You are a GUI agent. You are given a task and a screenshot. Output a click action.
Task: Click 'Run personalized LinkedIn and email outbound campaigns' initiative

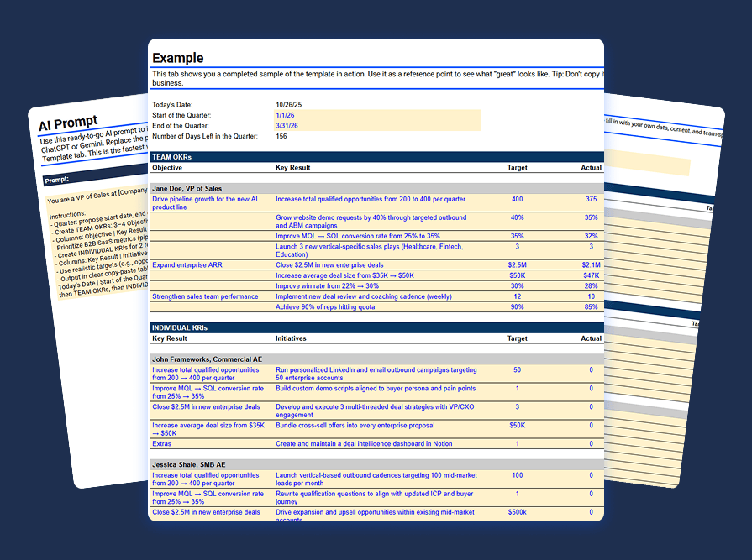(376, 374)
